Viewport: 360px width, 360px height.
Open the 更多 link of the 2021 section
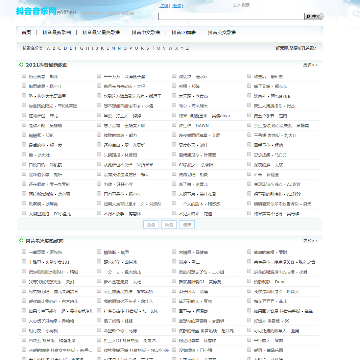pyautogui.click(x=310, y=65)
